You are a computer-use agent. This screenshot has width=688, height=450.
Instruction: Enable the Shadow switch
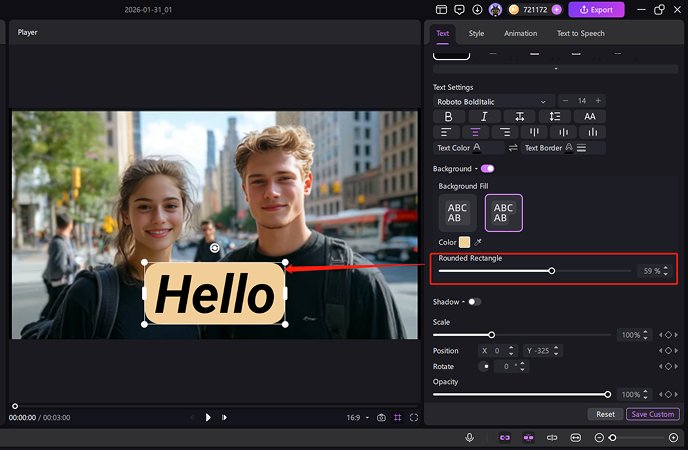point(474,302)
